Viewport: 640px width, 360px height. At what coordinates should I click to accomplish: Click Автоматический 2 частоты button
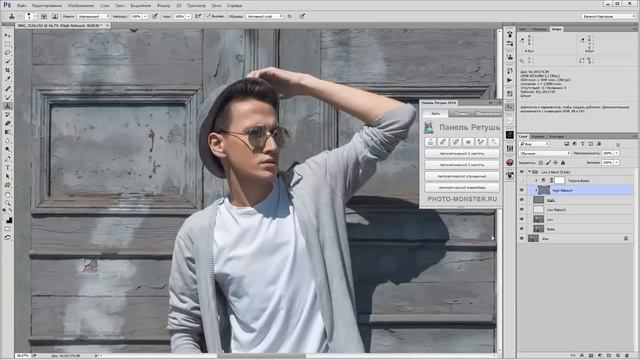(462, 153)
